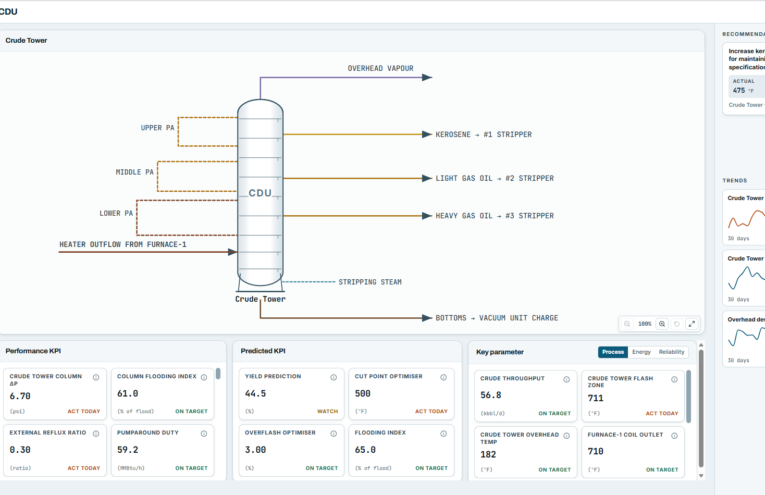Reset the diagram view with the rotate icon
The height and width of the screenshot is (495, 765).
[x=677, y=324]
